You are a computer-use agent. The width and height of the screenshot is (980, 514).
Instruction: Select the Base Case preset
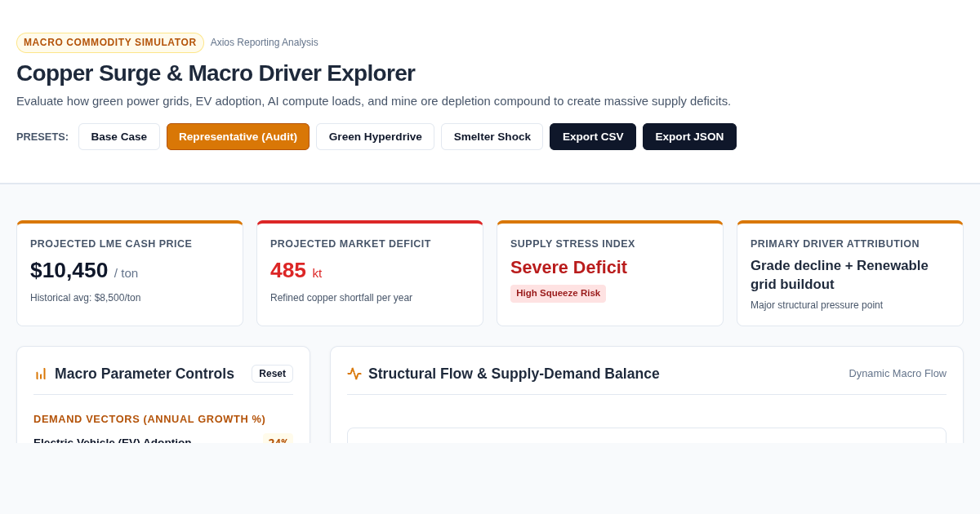(119, 136)
